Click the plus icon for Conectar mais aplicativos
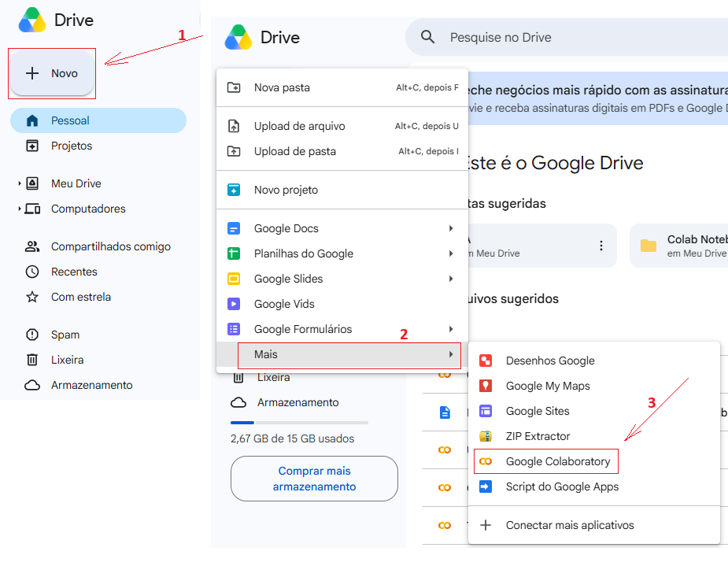The image size is (728, 566). tap(486, 525)
